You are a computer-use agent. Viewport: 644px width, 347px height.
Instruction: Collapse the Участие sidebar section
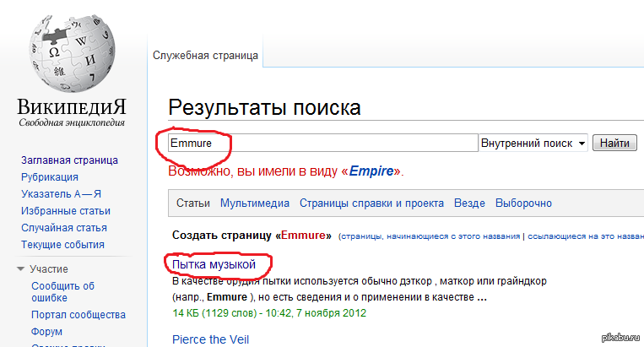click(x=22, y=269)
